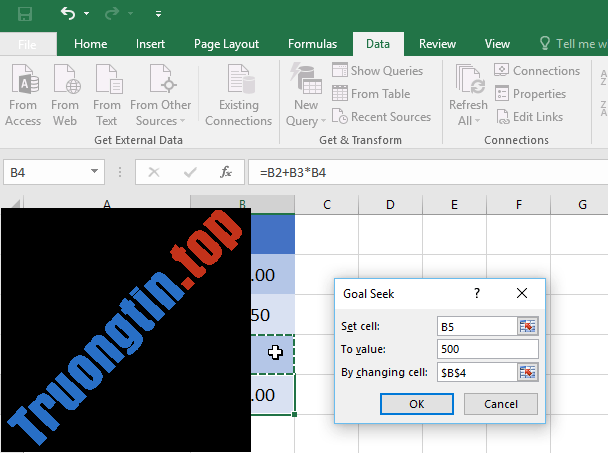Open Existing Connections
This screenshot has width=608, height=453.
pyautogui.click(x=239, y=95)
